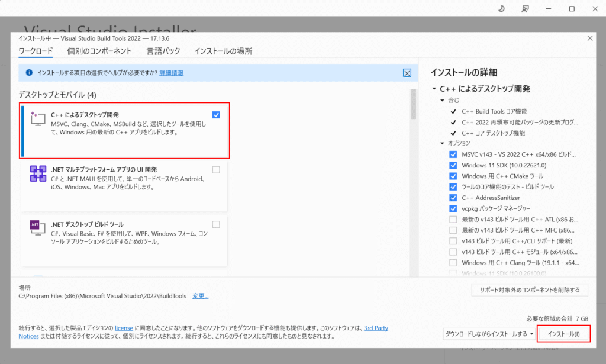Collapse the 含む section

click(443, 101)
